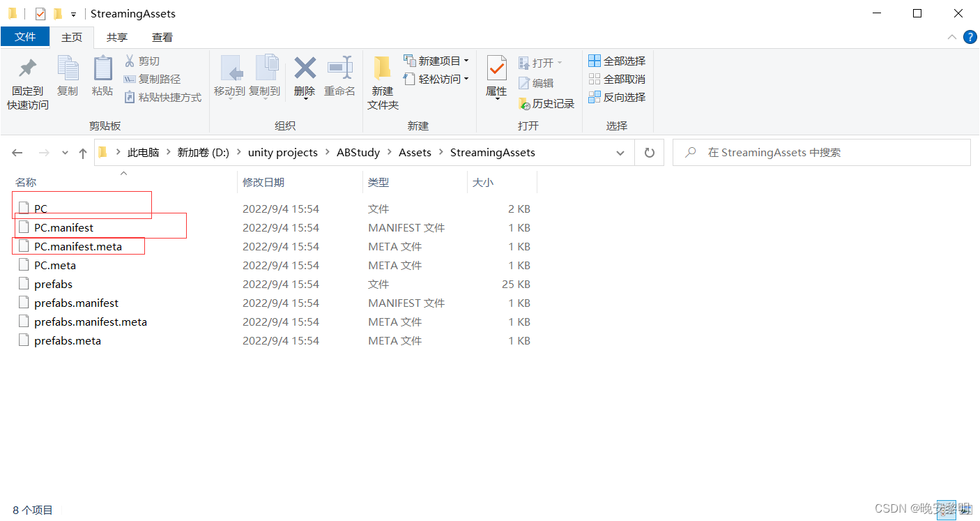This screenshot has height=521, width=980.
Task: Click size cell 25 KB
Action: pos(516,285)
